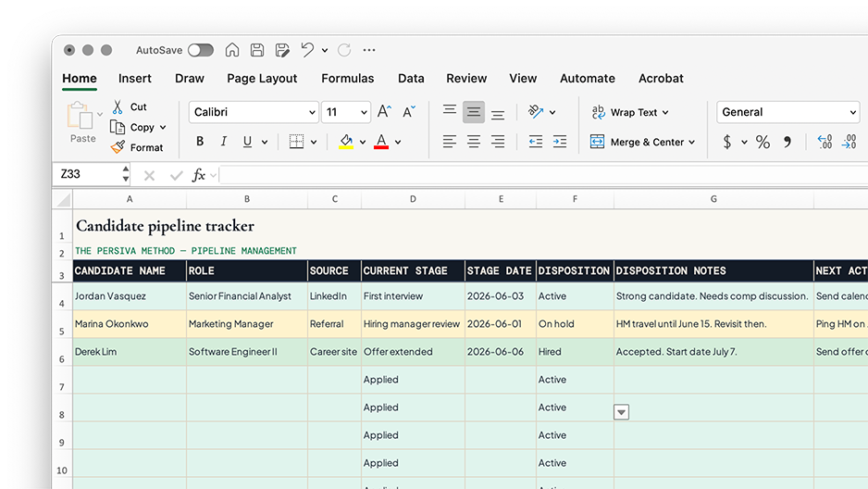Toggle Italic formatting
This screenshot has width=868, height=489.
pos(224,142)
